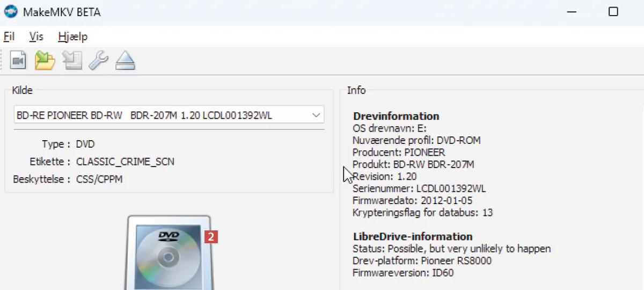
Task: Select the BD-RE PIONEER drive combo box
Action: (169, 115)
